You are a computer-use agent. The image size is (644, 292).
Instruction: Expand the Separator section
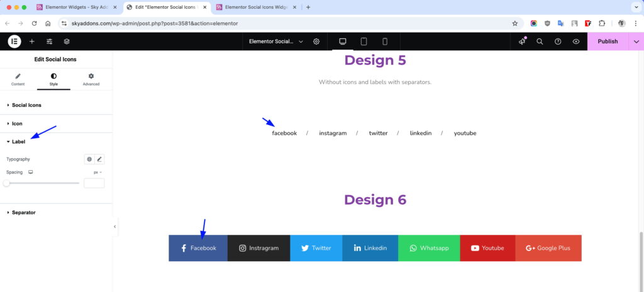(x=56, y=212)
